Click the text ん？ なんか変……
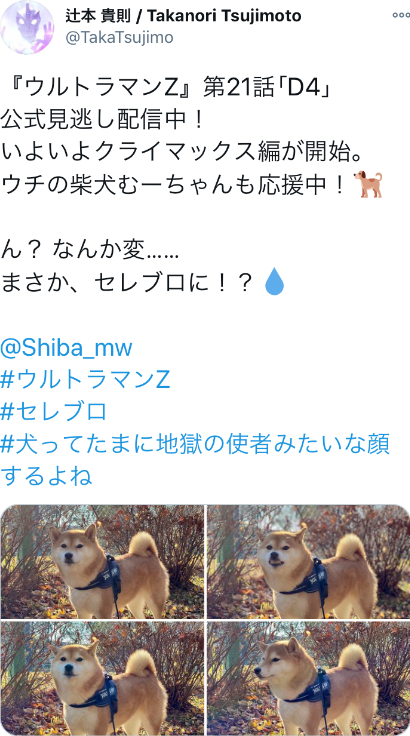Image resolution: width=410 pixels, height=736 pixels. tap(90, 251)
